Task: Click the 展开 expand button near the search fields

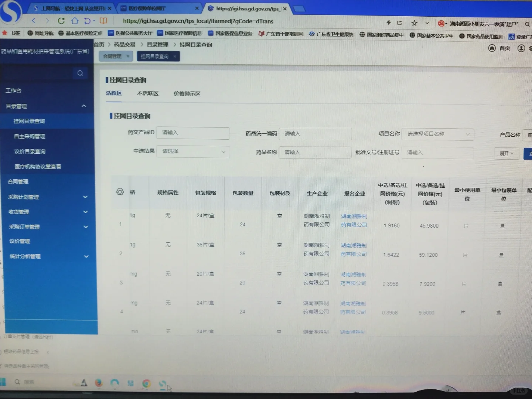Action: [506, 153]
